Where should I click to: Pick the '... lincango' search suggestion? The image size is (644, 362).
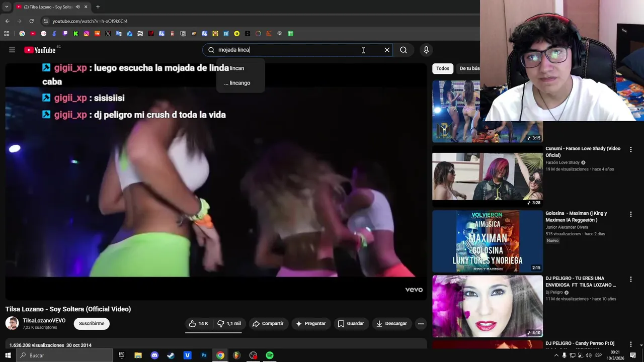pyautogui.click(x=240, y=83)
